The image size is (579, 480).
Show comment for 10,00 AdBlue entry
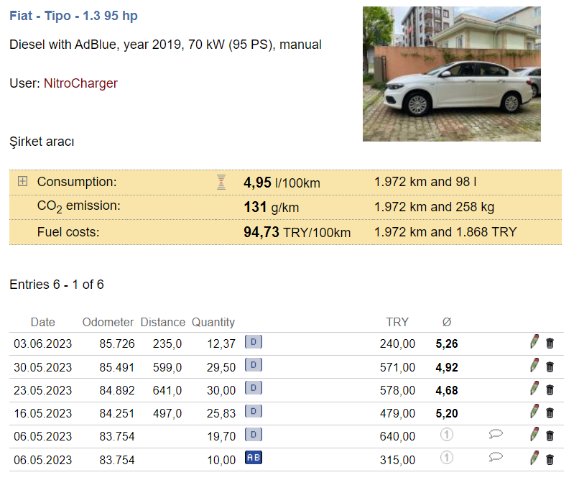pyautogui.click(x=496, y=457)
